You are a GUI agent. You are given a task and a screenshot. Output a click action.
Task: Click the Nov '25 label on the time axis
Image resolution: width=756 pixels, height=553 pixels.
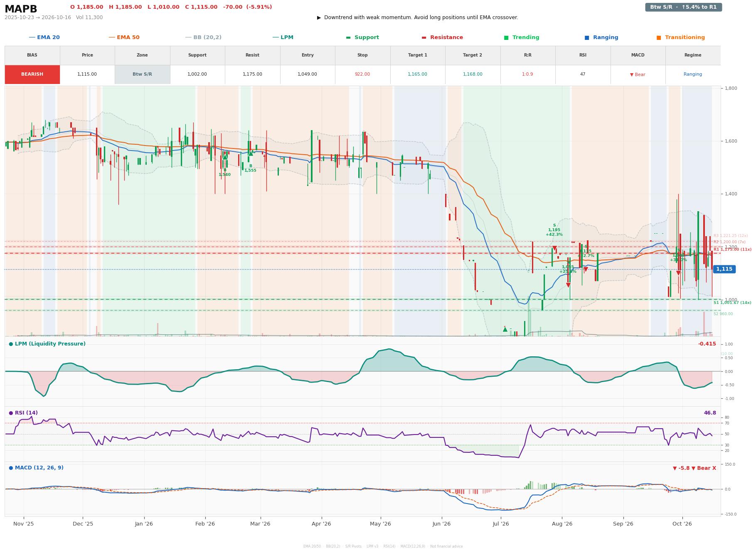coord(24,524)
